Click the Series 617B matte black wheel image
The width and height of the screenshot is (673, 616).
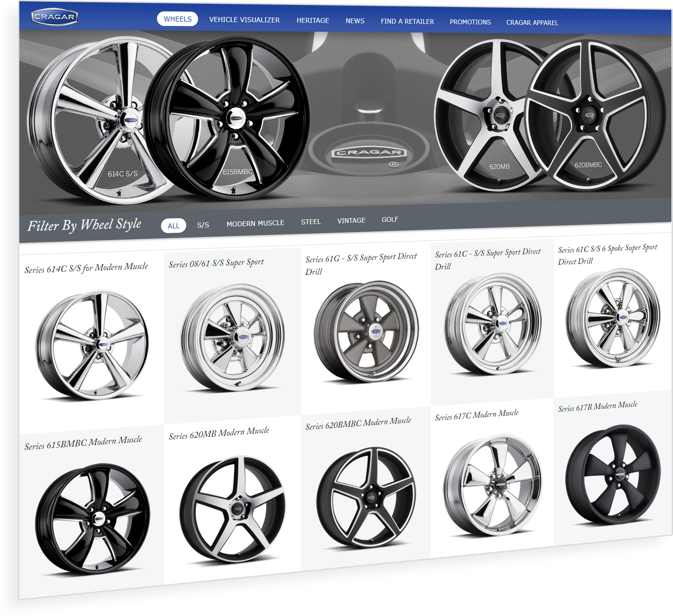click(613, 475)
